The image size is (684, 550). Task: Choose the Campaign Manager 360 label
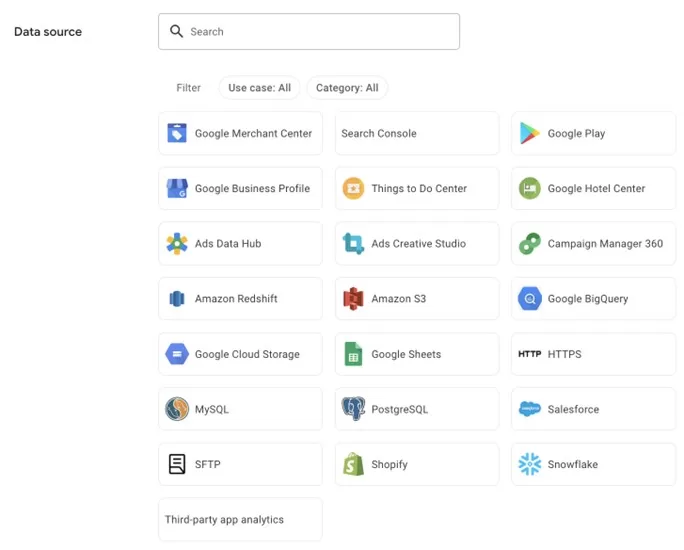click(605, 243)
